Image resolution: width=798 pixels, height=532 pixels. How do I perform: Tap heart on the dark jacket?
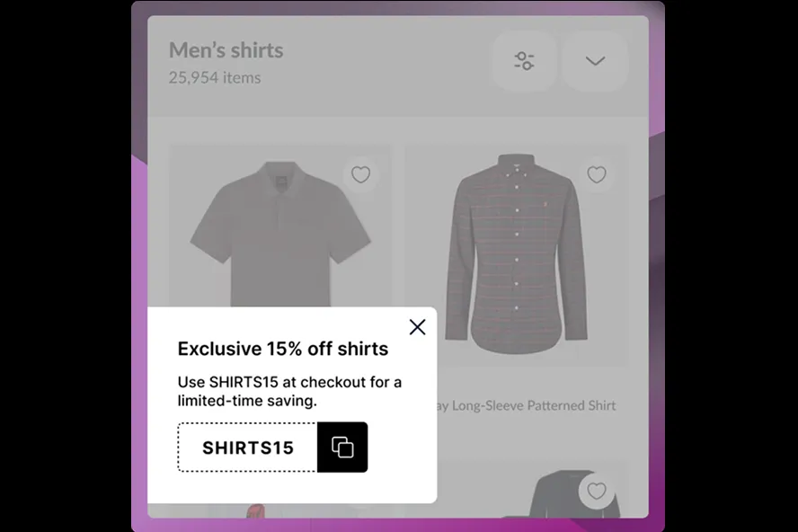pyautogui.click(x=597, y=491)
